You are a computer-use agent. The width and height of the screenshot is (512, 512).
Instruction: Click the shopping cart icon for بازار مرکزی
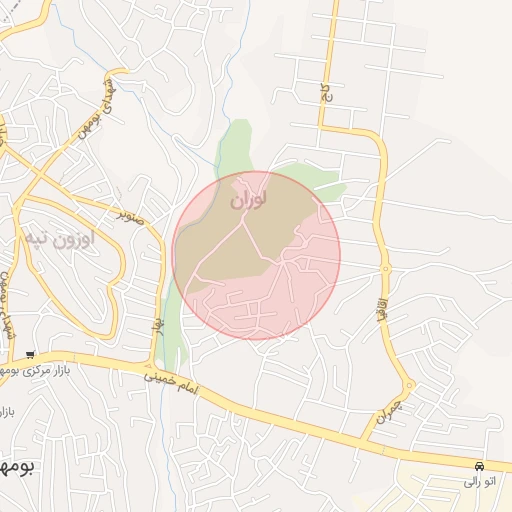tap(30, 355)
